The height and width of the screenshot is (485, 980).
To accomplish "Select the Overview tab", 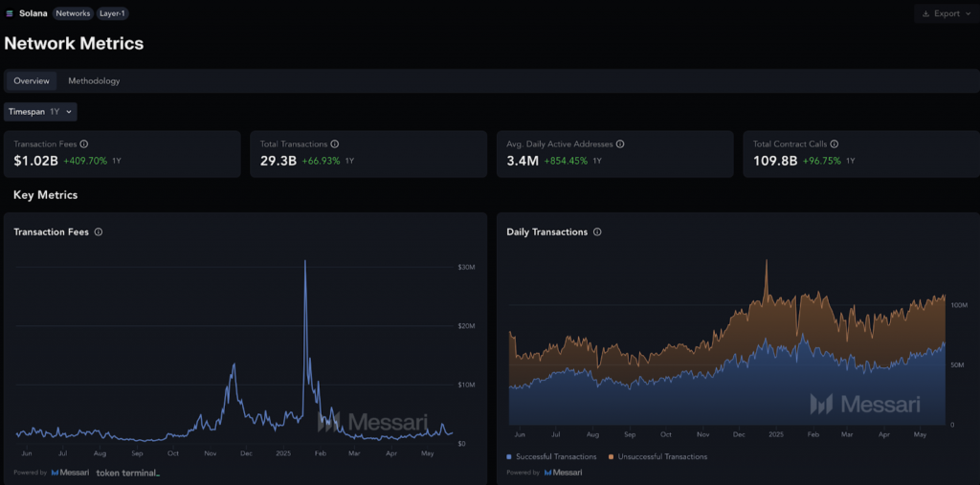I will click(x=32, y=81).
